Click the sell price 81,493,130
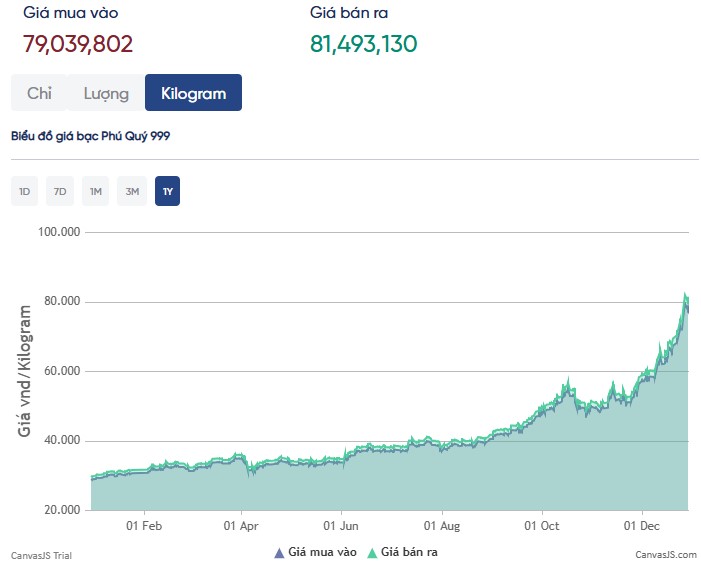 point(363,44)
